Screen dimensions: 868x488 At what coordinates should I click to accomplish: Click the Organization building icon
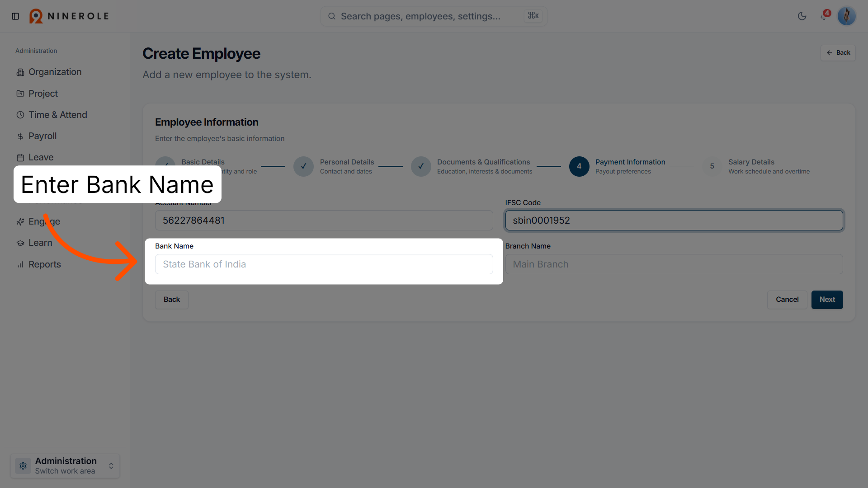click(20, 72)
